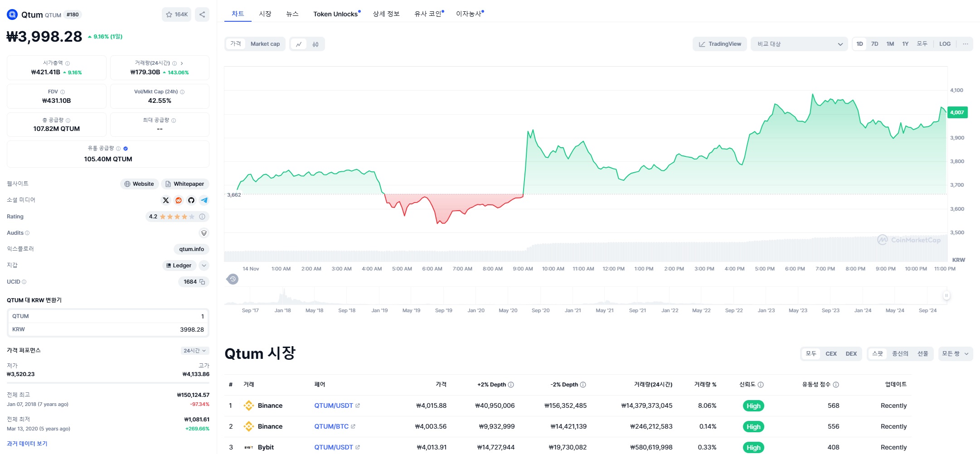
Task: Switch to line chart icon
Action: click(299, 44)
